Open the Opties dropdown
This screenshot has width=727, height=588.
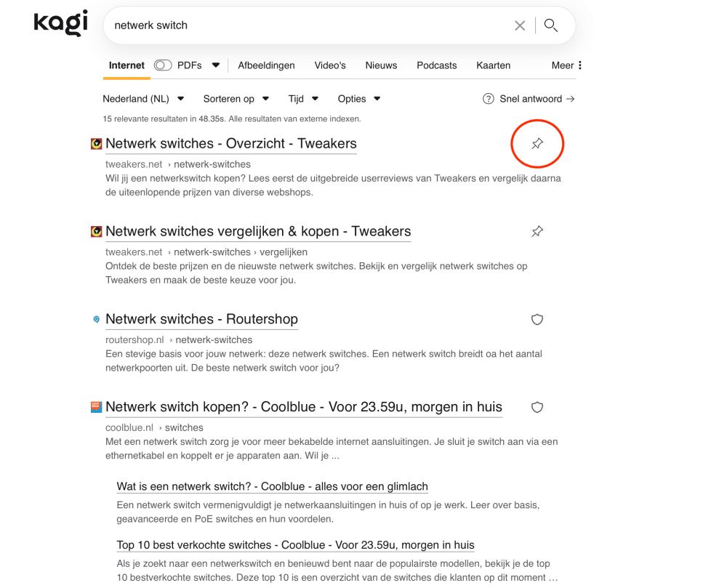pos(359,99)
